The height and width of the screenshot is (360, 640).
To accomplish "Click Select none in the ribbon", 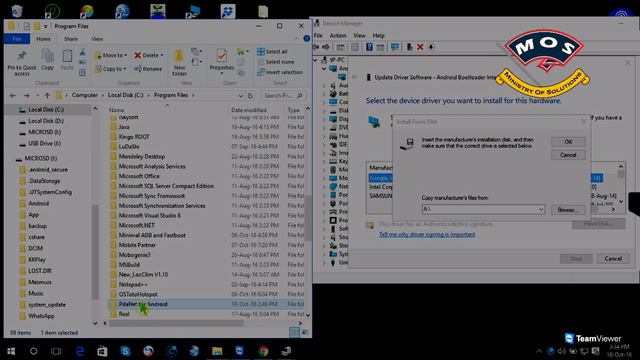I will [276, 62].
